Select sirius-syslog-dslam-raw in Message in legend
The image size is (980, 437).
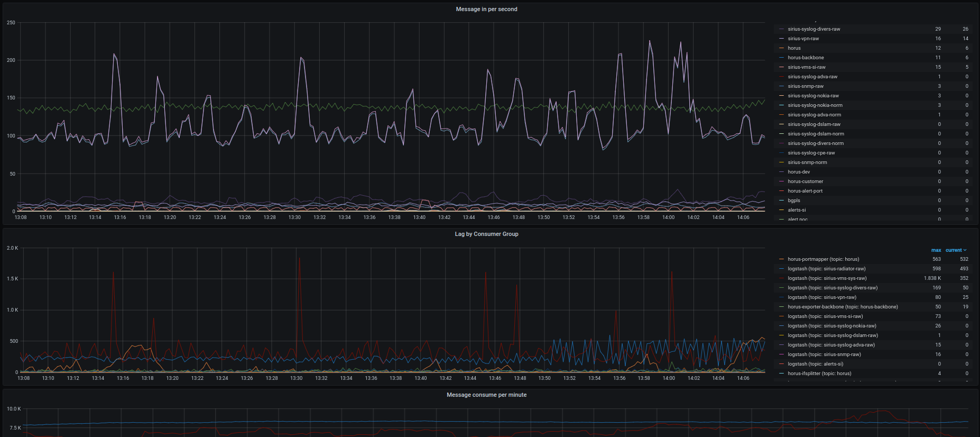814,124
